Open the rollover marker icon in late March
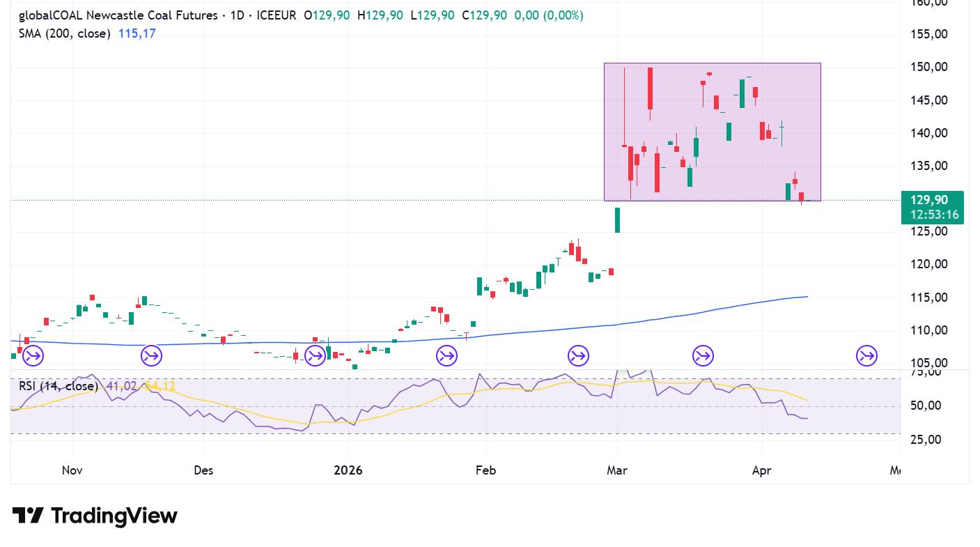Screen dimensions: 980x547 pos(703,356)
